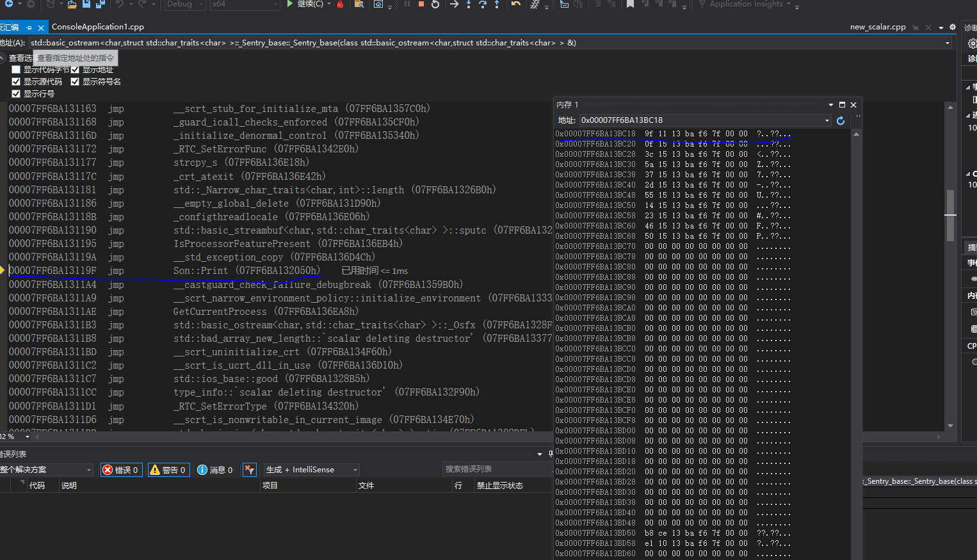The image size is (977, 560).
Task: Click the disassembly vertical scrollbar thumb
Action: click(950, 215)
